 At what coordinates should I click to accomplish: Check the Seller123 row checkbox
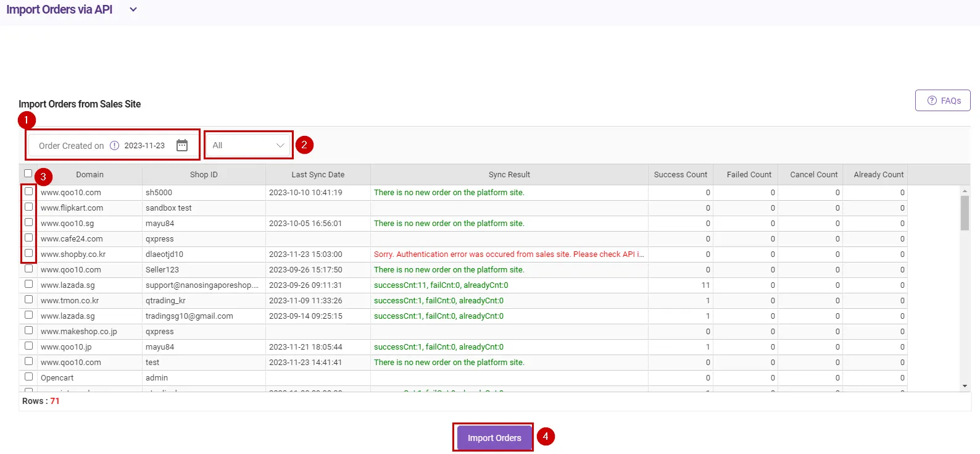pyautogui.click(x=28, y=269)
